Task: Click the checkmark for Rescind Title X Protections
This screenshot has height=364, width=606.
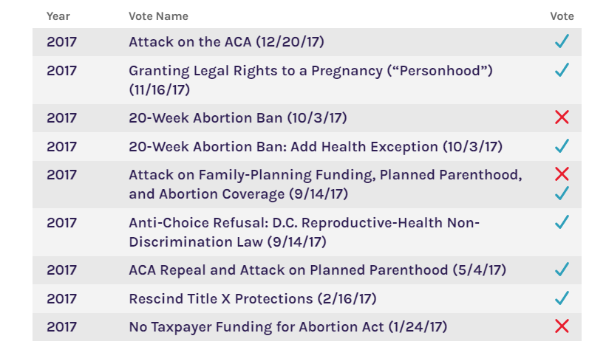Action: 562,298
